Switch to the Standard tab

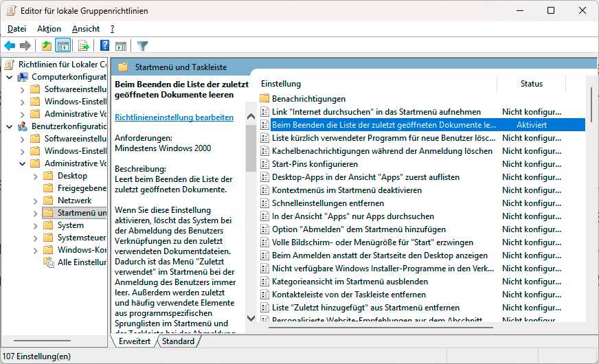[x=178, y=341]
